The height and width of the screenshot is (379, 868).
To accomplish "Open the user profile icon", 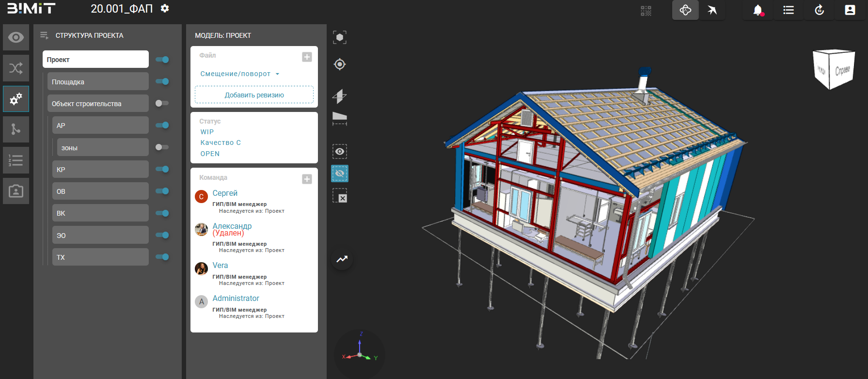I will click(x=850, y=10).
